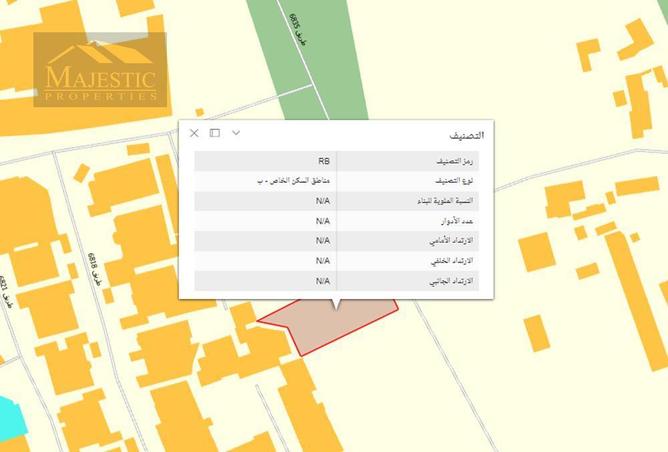The image size is (668, 452).
Task: Close the التصنيف popup
Action: pyautogui.click(x=194, y=133)
